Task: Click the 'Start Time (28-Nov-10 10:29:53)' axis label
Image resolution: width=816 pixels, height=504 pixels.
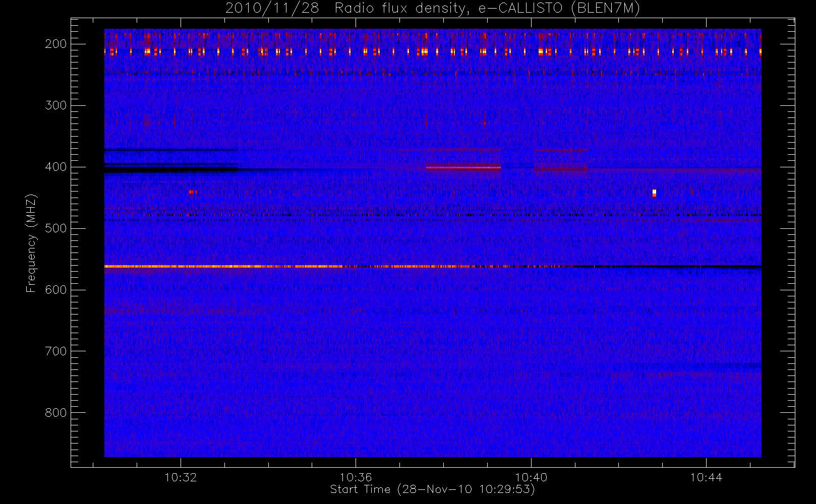Action: click(x=432, y=489)
